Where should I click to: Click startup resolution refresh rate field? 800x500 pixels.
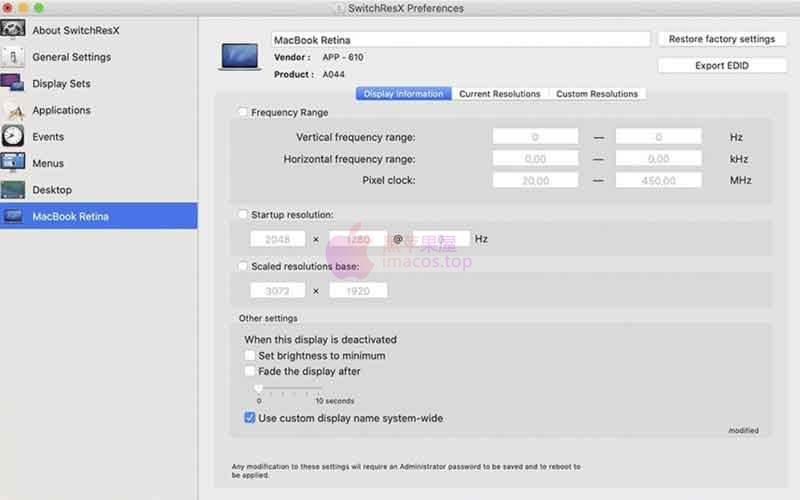(x=441, y=239)
